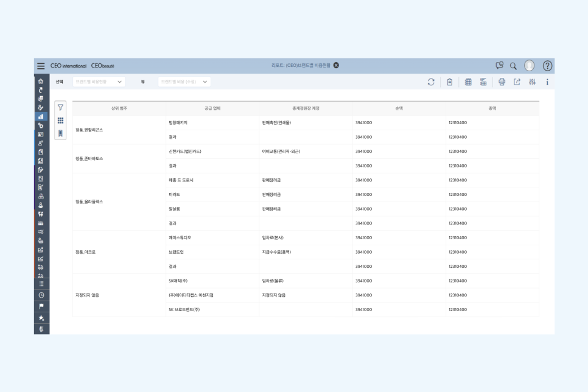Open the flag sidebar icon

click(41, 306)
